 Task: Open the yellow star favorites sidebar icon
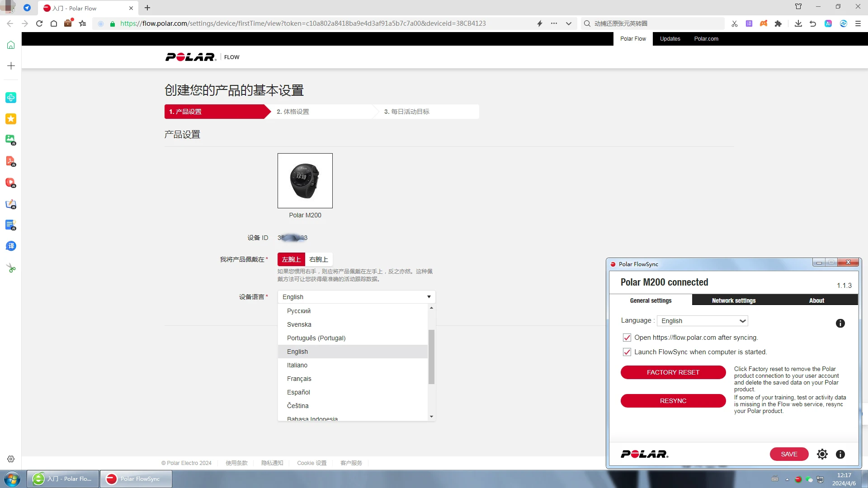click(x=11, y=119)
